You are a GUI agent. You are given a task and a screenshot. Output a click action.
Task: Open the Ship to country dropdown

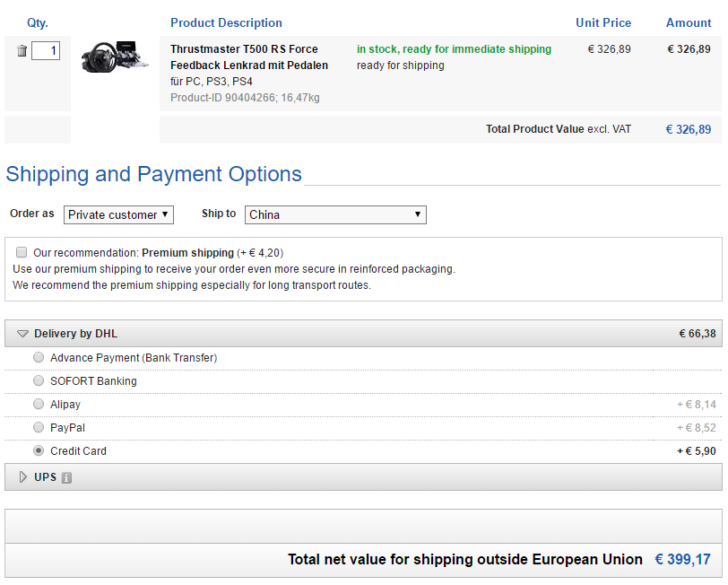(x=335, y=214)
